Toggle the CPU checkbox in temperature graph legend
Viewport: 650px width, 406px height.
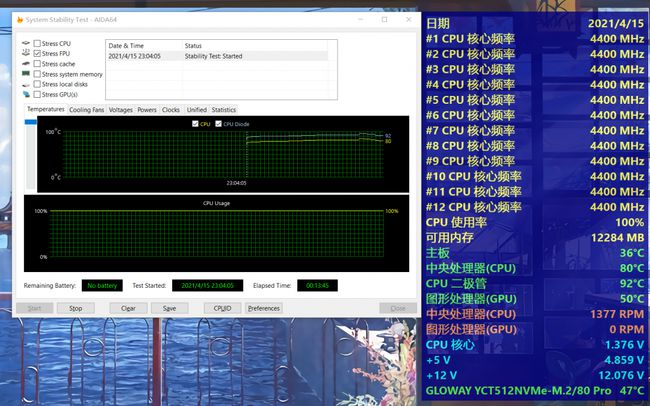coord(195,124)
